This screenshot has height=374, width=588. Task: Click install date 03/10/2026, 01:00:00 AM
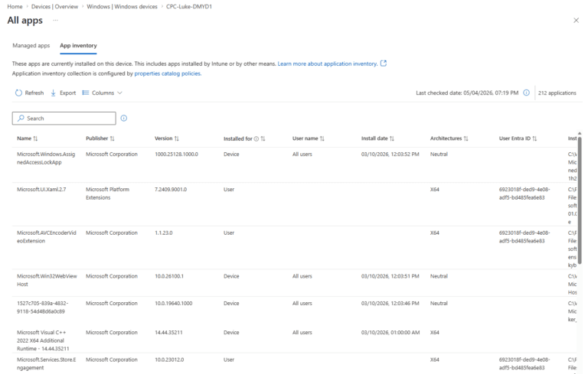(x=390, y=333)
